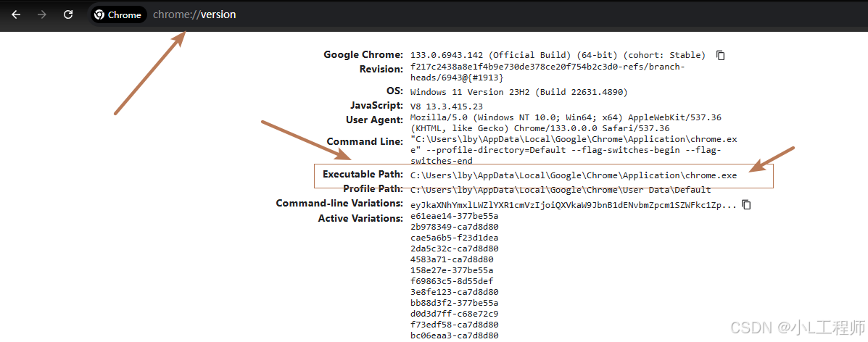Click the Google Chrome label
868x342 pixels.
coord(363,55)
